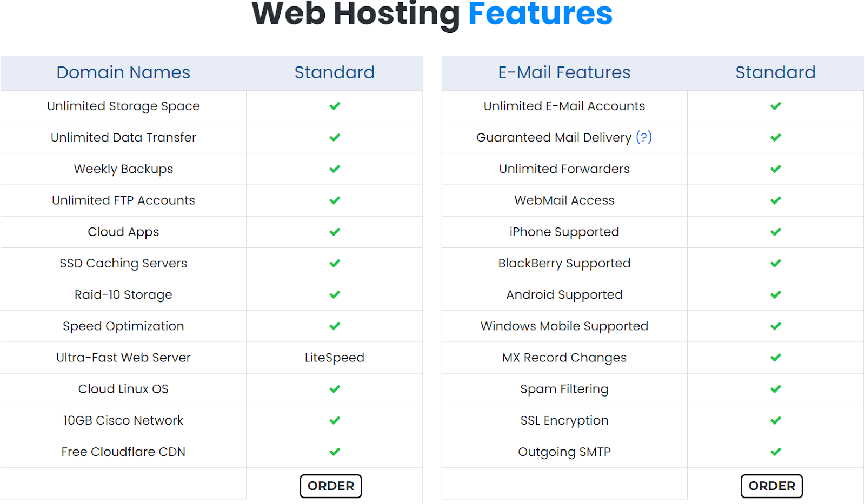Click the Outgoing SMTP checkmark icon
865x504 pixels.
[776, 452]
